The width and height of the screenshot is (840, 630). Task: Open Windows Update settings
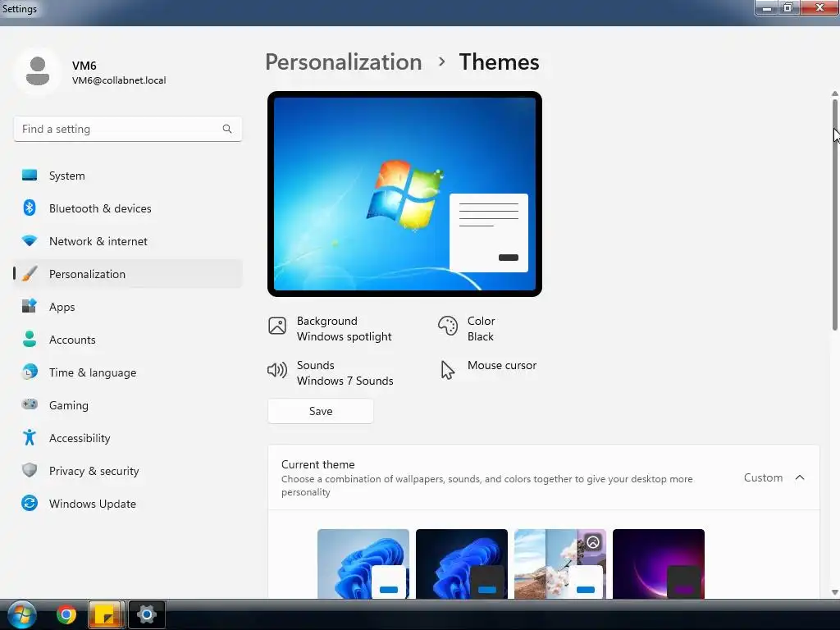(x=127, y=504)
